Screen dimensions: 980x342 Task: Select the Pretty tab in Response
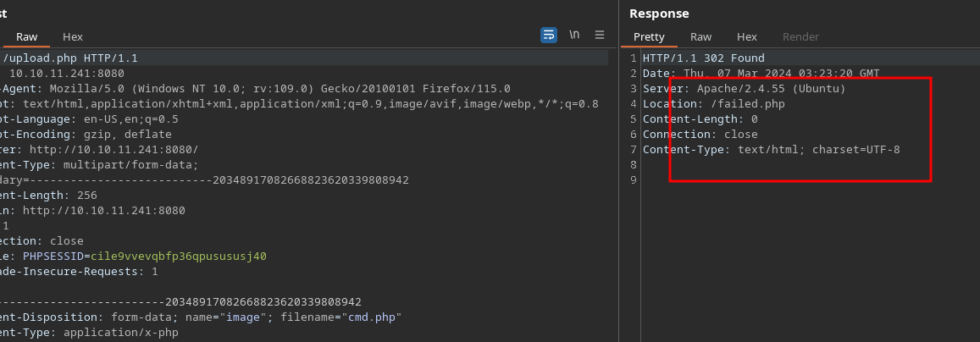(x=649, y=37)
